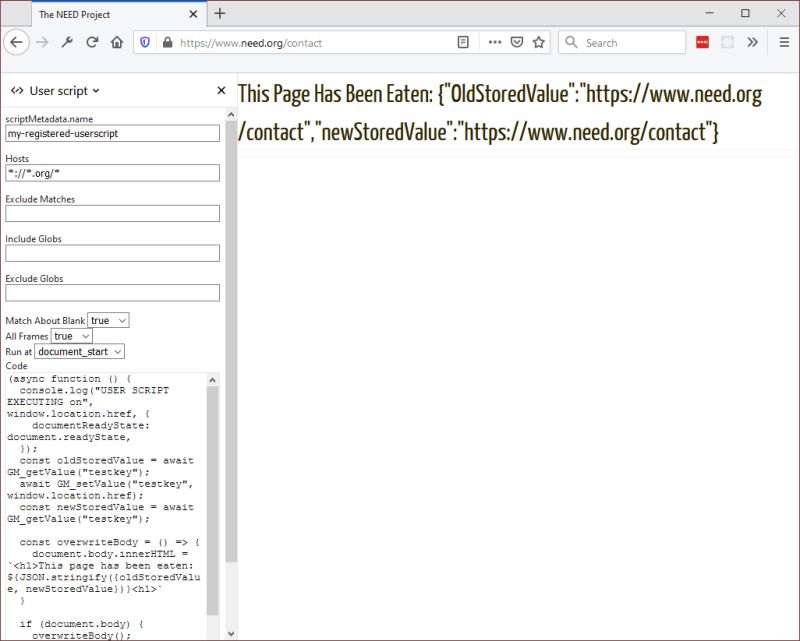
Task: Open developer tools via the wrench icon
Action: click(67, 43)
